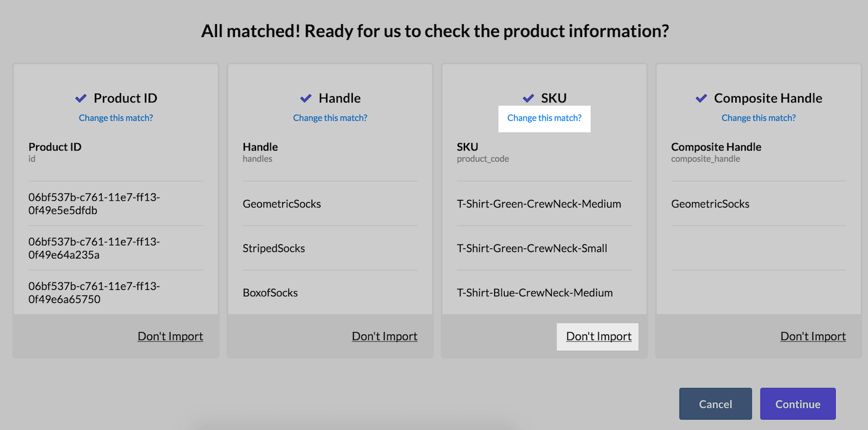Viewport: 868px width, 430px height.
Task: Click 'Don't Import' on Composite Handle column
Action: tap(813, 336)
